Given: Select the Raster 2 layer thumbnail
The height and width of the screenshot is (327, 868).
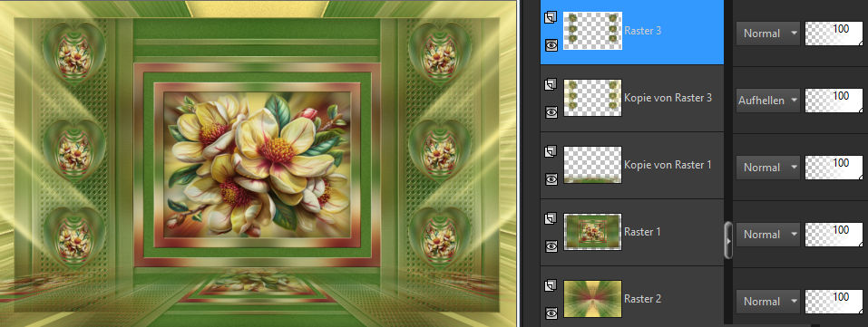Looking at the screenshot, I should click(592, 299).
